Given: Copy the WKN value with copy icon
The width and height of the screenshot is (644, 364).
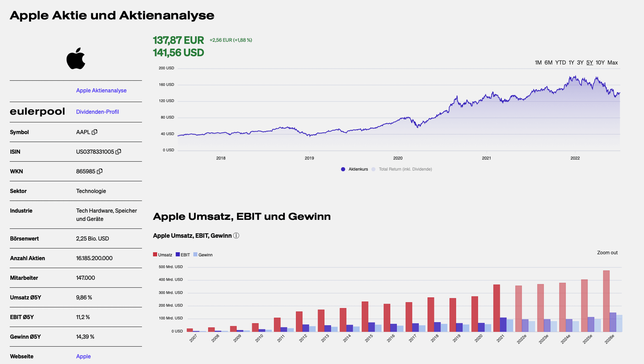Looking at the screenshot, I should point(100,171).
